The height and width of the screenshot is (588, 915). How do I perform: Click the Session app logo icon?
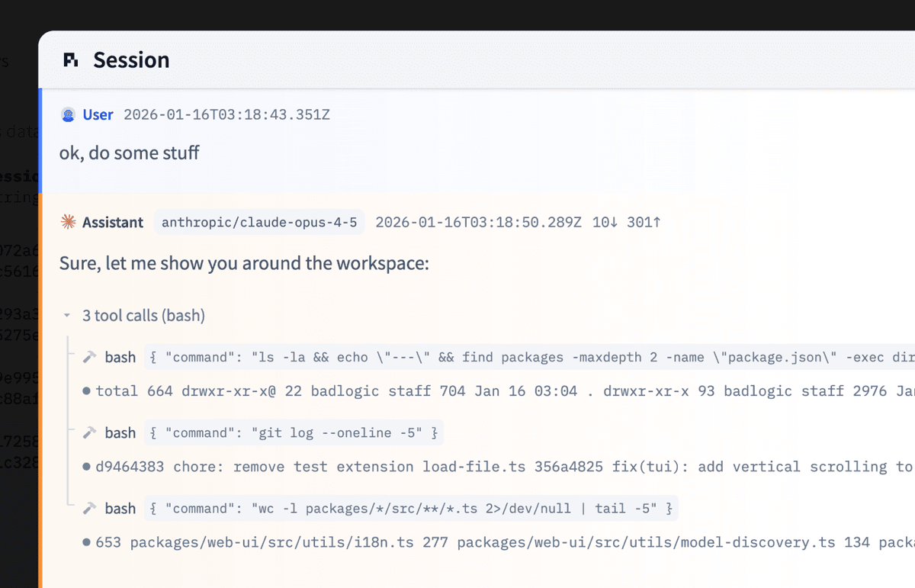(69, 59)
